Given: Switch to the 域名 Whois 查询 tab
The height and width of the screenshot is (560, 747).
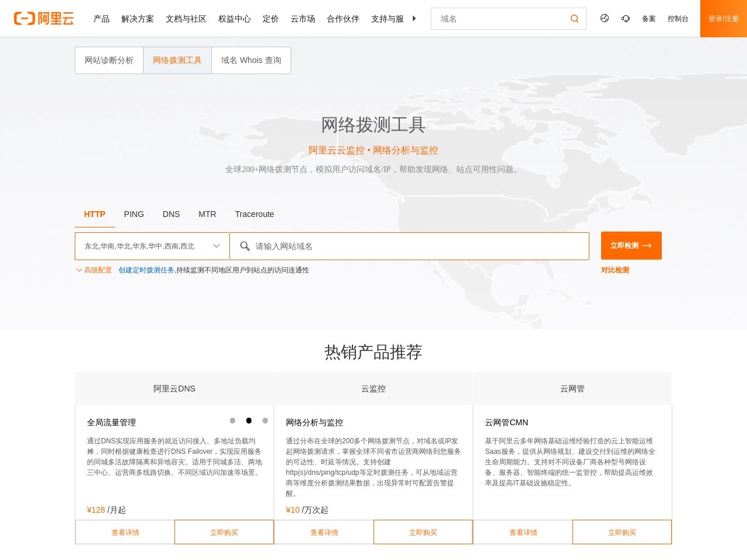Looking at the screenshot, I should point(251,60).
